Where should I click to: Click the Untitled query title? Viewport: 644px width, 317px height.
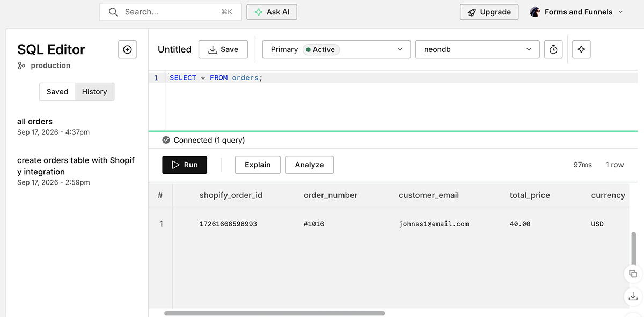pyautogui.click(x=174, y=49)
